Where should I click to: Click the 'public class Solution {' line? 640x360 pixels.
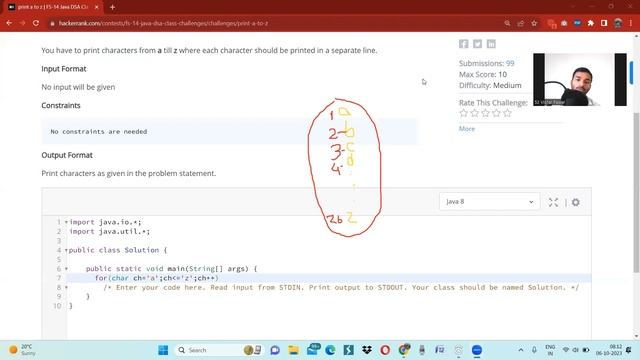118,250
